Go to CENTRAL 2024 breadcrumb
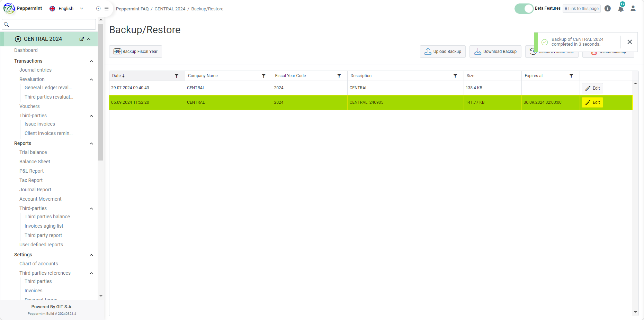The width and height of the screenshot is (644, 320). 170,9
